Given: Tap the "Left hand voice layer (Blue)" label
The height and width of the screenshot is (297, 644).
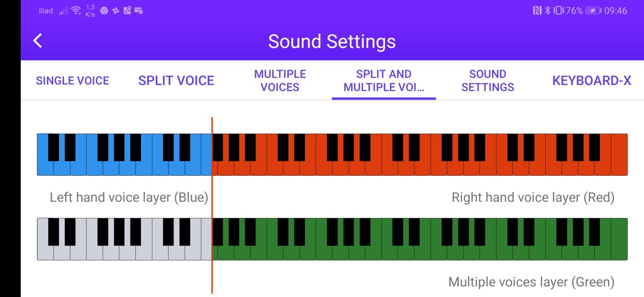Looking at the screenshot, I should (129, 197).
